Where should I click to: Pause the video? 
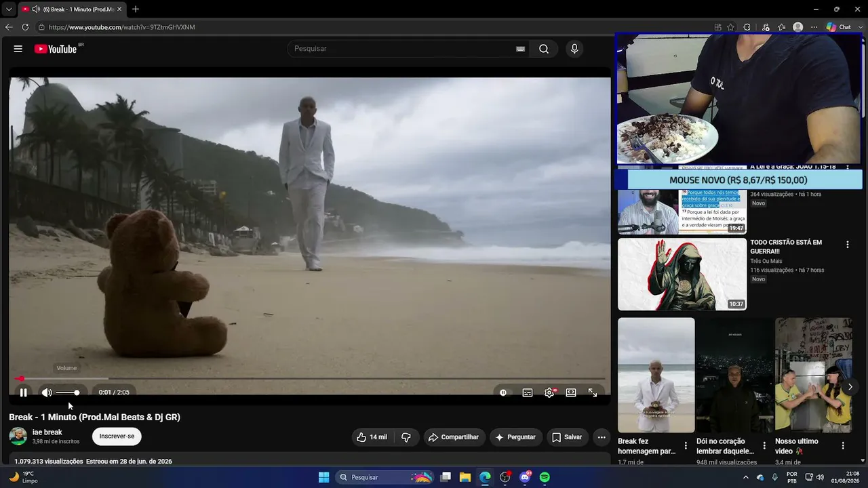[24, 392]
